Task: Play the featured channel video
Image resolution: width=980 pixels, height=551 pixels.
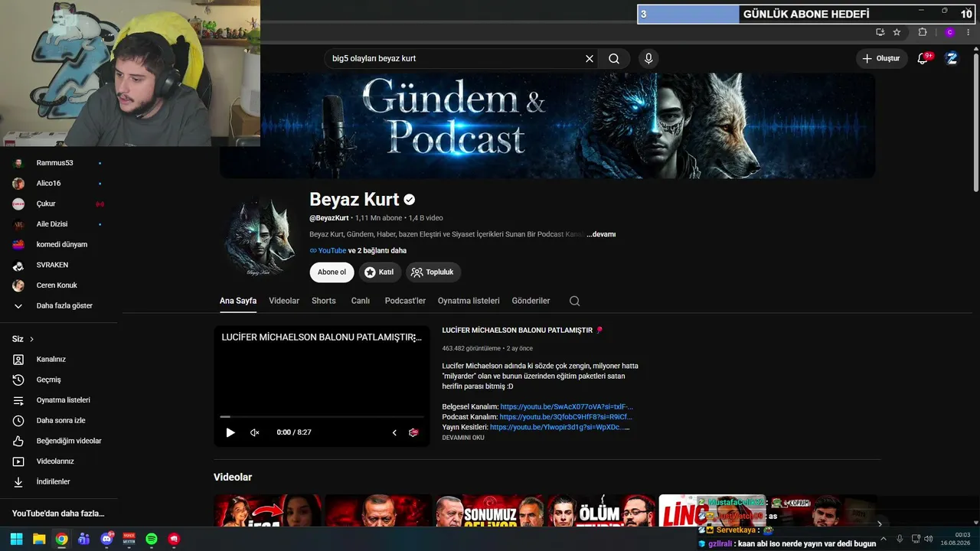Action: [x=230, y=432]
